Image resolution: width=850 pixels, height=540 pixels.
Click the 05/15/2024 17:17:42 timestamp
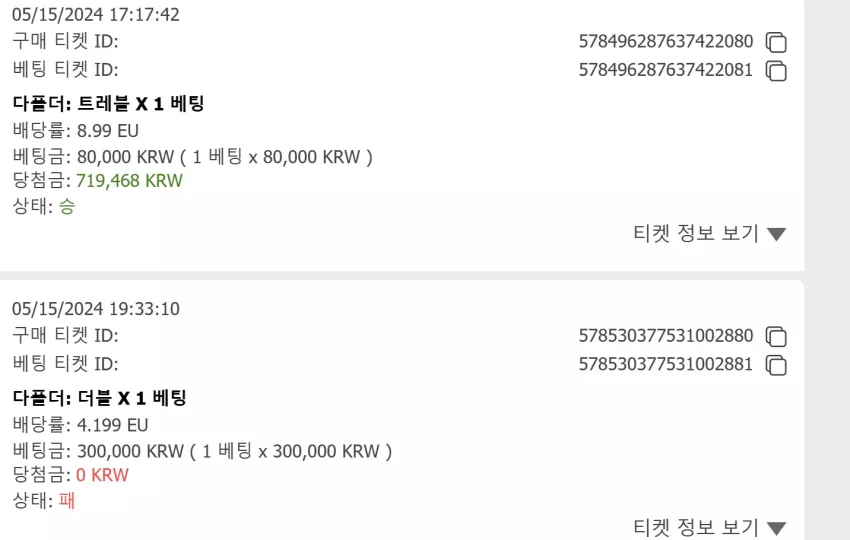pos(96,15)
